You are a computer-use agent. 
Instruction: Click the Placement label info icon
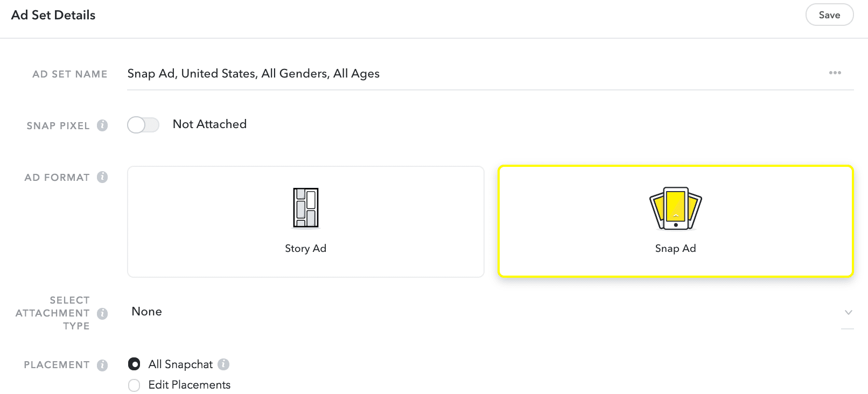[102, 365]
